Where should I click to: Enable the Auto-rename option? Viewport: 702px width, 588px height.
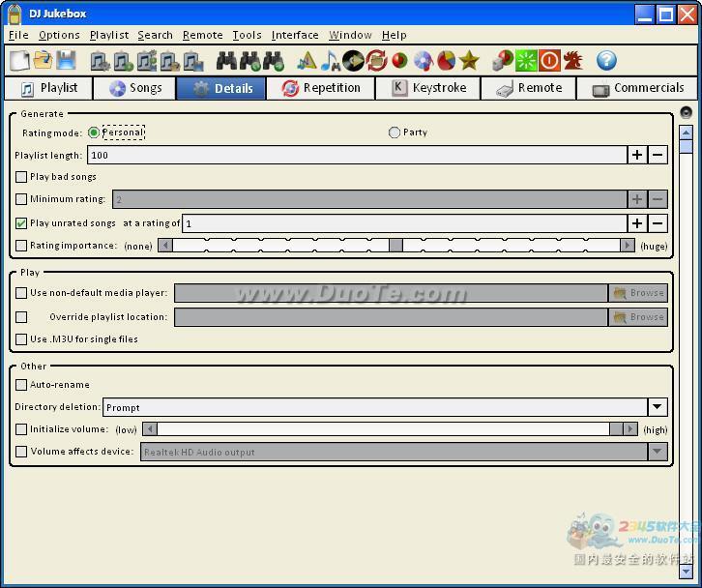[21, 385]
